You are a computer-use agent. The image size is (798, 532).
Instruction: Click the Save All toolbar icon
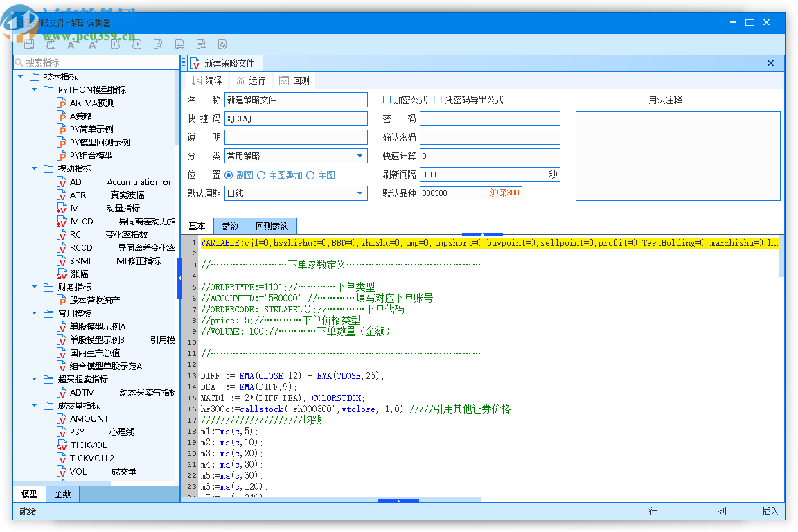pos(51,44)
